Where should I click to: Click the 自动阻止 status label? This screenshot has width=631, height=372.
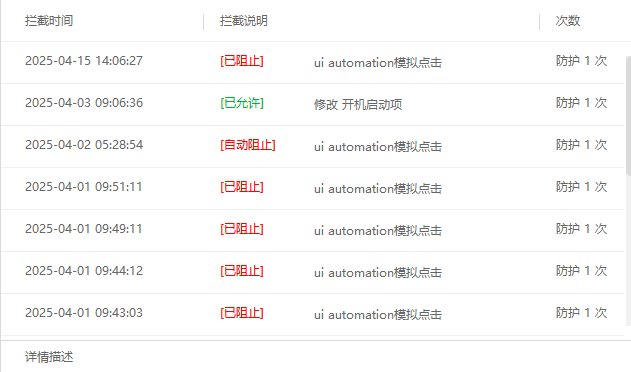(x=248, y=145)
